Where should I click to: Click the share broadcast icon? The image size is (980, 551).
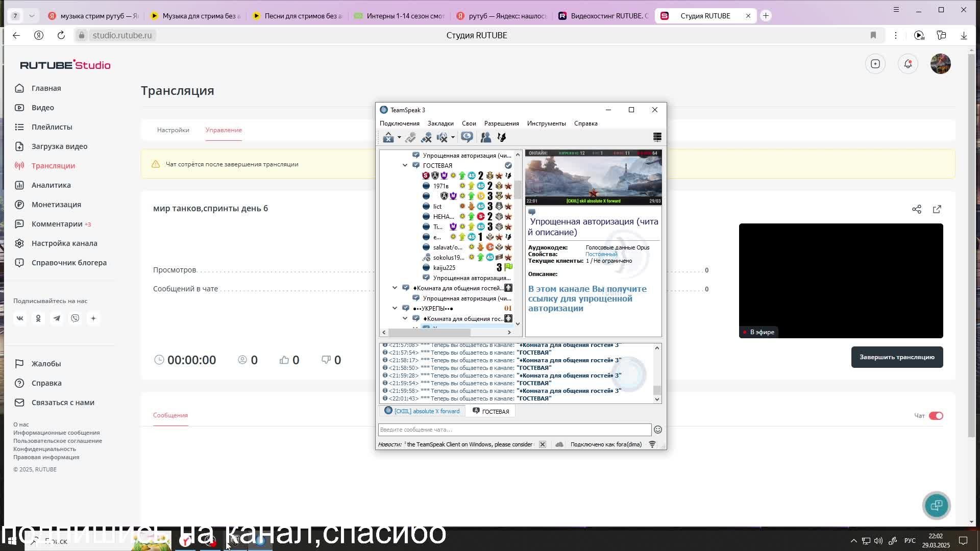[x=917, y=209]
